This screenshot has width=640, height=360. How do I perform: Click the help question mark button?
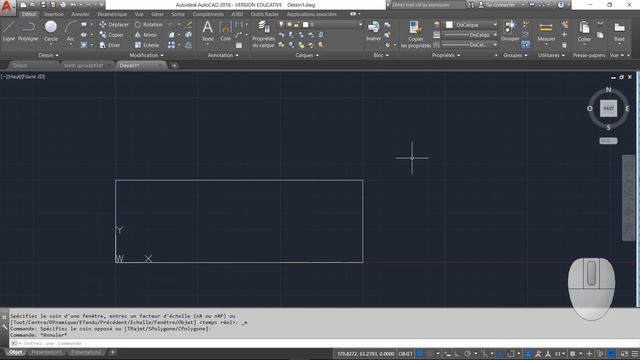coord(561,5)
